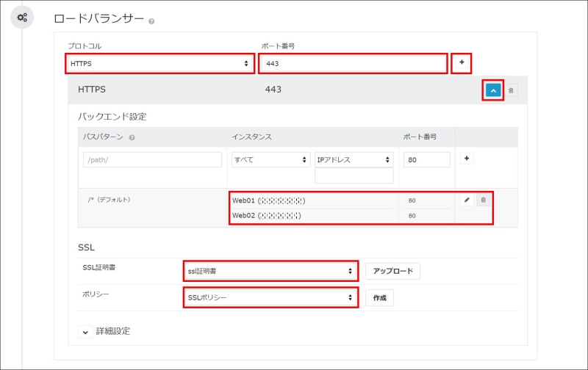The width and height of the screenshot is (588, 370).
Task: Click the アップロード button
Action: (x=392, y=271)
